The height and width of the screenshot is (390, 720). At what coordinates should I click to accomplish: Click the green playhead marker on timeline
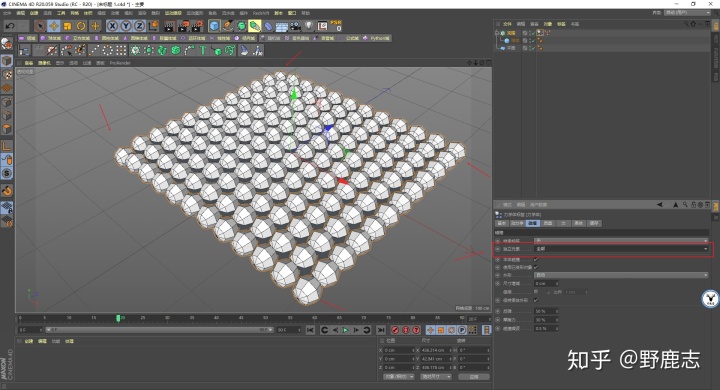118,318
